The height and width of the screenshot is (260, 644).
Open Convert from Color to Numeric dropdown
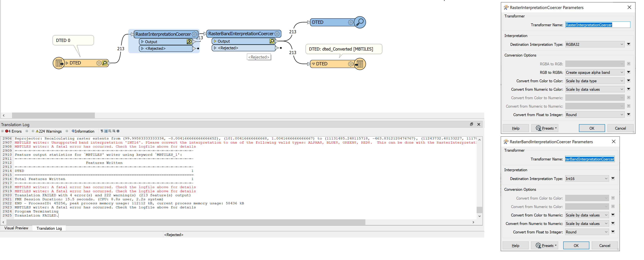click(587, 215)
